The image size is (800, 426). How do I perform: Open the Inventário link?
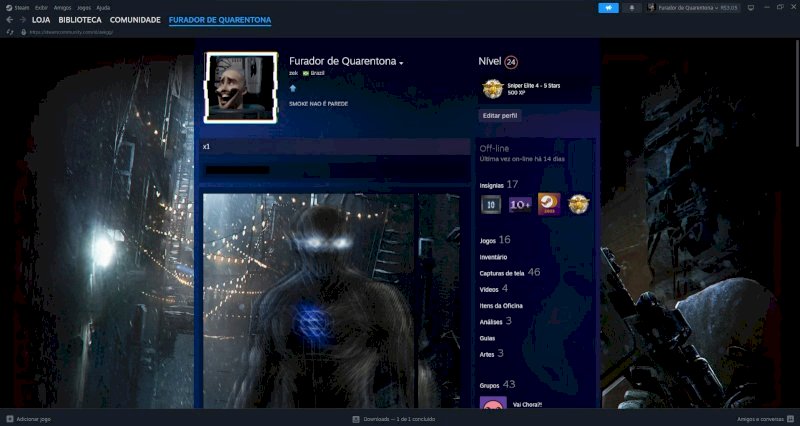493,257
